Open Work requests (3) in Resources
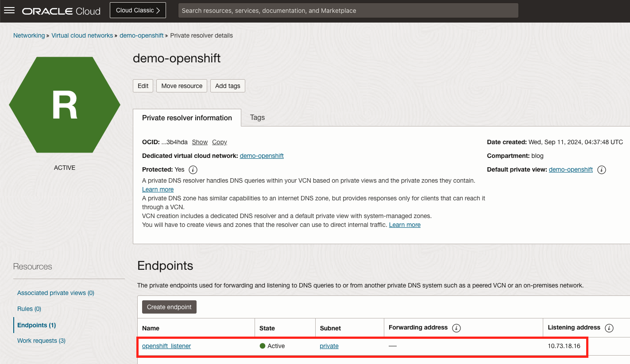 point(41,341)
